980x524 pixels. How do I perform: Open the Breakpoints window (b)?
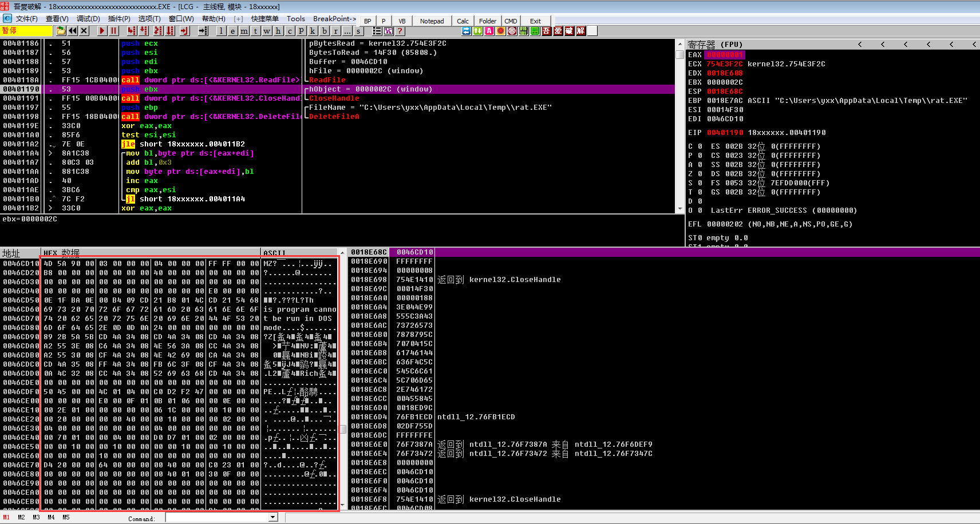pos(324,31)
